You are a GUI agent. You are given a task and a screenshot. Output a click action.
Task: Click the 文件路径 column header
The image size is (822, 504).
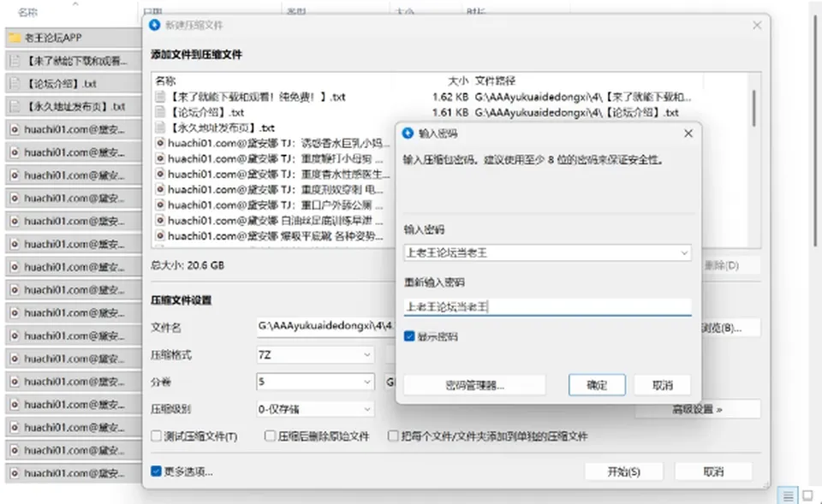pyautogui.click(x=496, y=80)
